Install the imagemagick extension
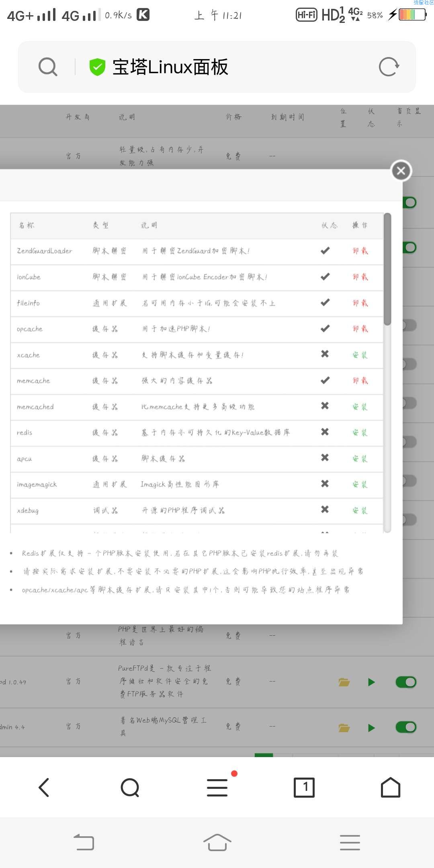 point(360,484)
